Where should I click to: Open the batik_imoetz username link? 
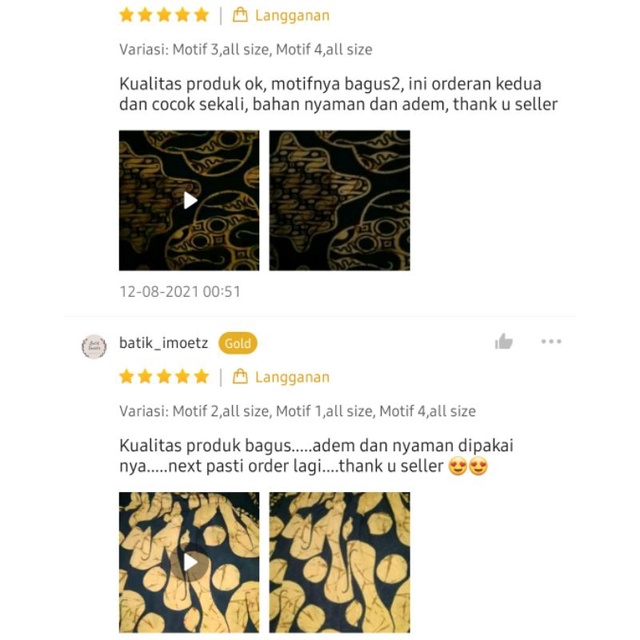click(x=164, y=343)
